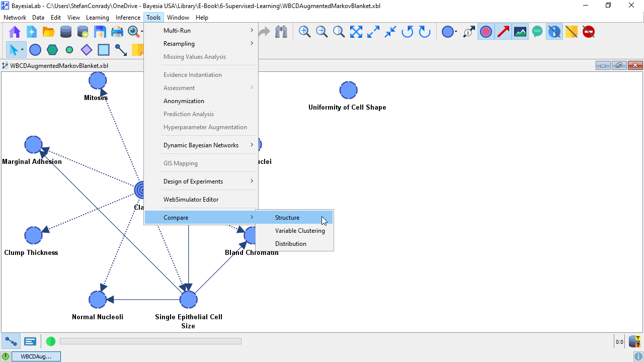Open the Network menu

(15, 18)
